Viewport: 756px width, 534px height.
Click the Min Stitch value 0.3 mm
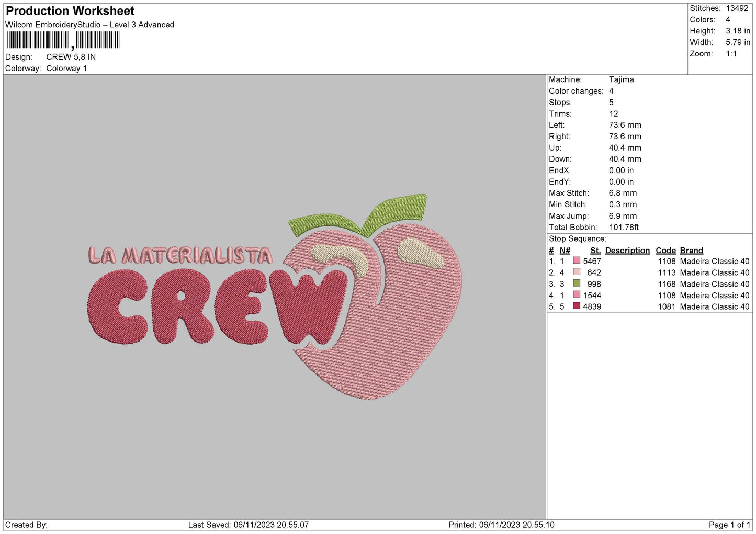623,204
